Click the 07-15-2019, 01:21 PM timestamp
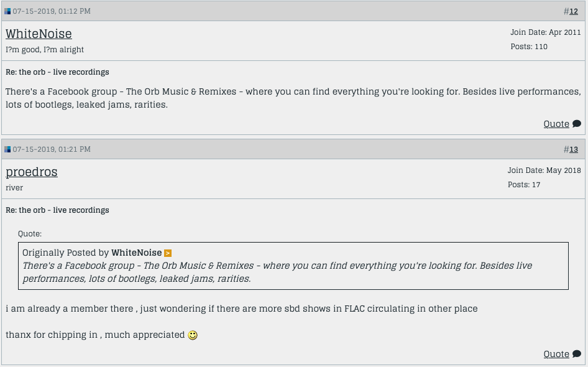 52,149
